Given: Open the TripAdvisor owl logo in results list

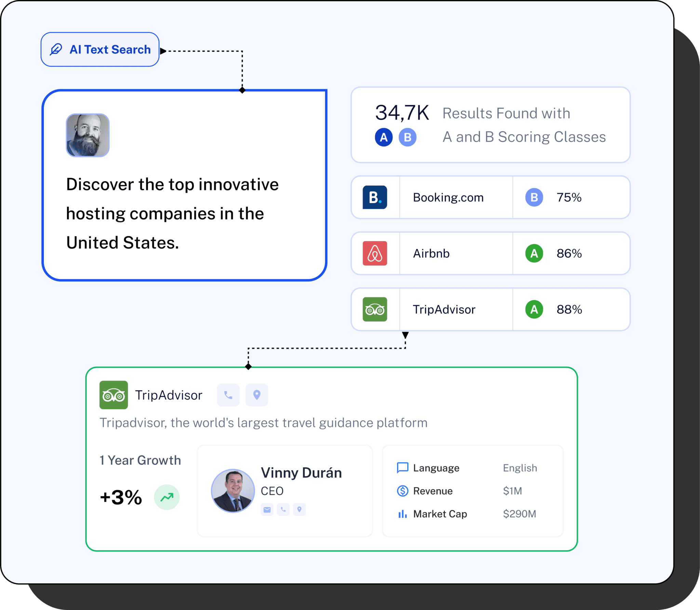Looking at the screenshot, I should (x=375, y=309).
